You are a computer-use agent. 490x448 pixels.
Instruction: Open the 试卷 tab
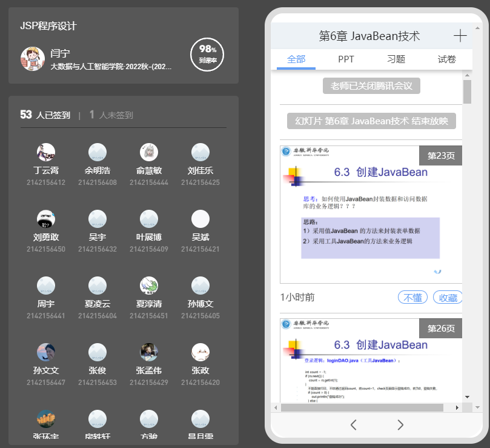click(x=447, y=59)
